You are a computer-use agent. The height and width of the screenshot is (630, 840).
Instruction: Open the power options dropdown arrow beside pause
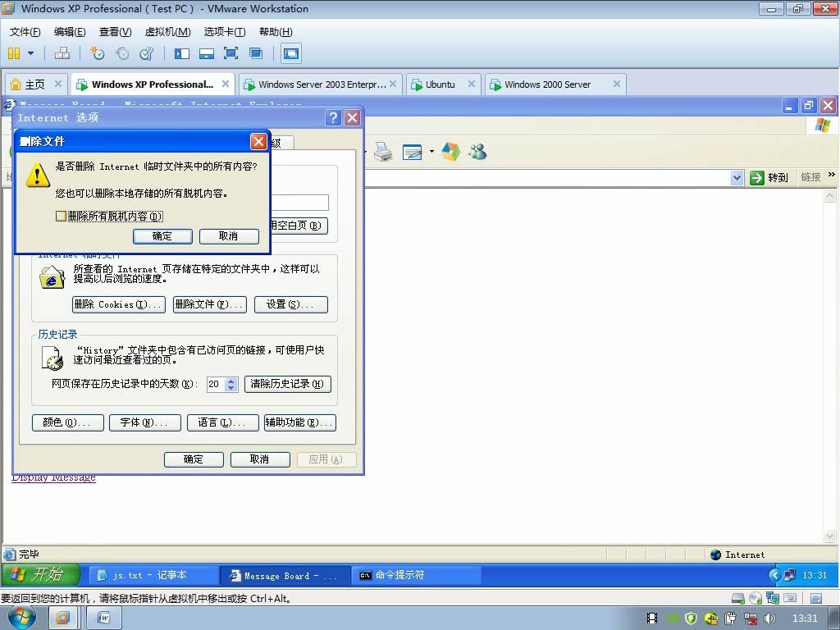pos(30,53)
